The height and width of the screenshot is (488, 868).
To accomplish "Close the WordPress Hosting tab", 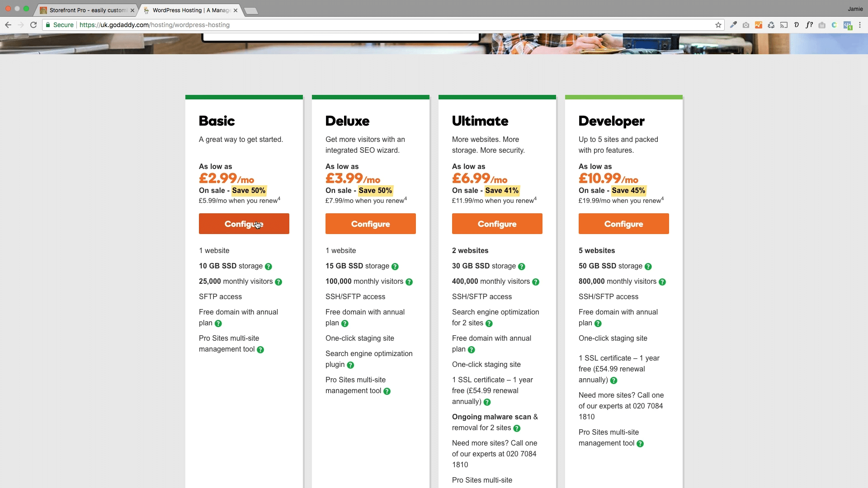I will 236,10.
